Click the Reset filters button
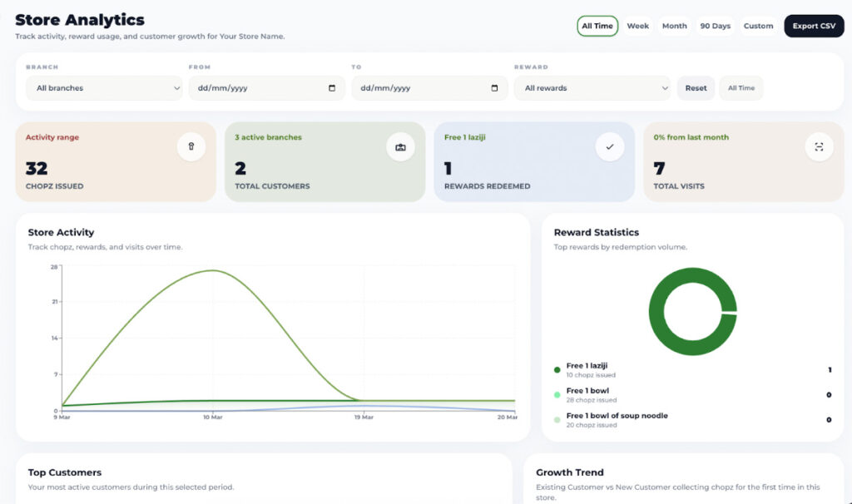This screenshot has height=504, width=852. 696,88
